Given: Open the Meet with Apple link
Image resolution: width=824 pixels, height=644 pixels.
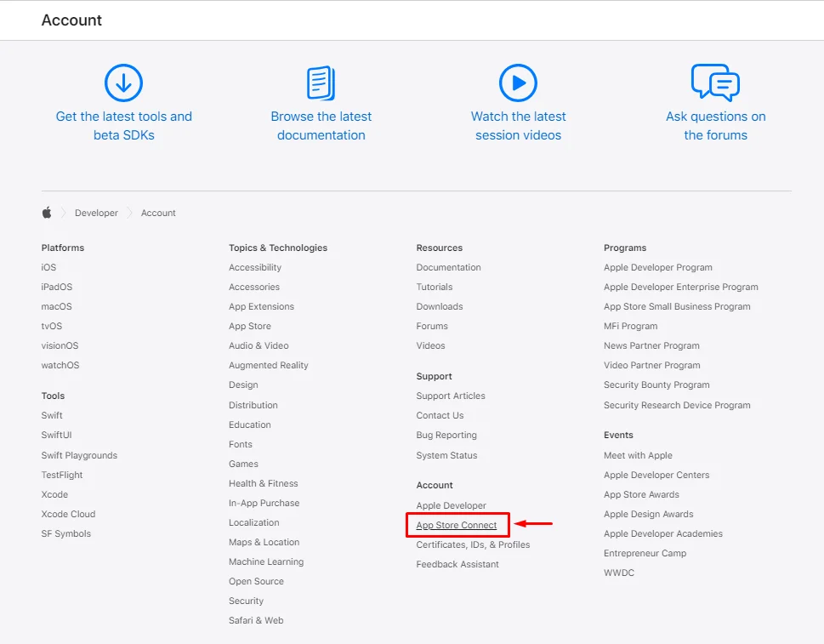Looking at the screenshot, I should (x=638, y=455).
